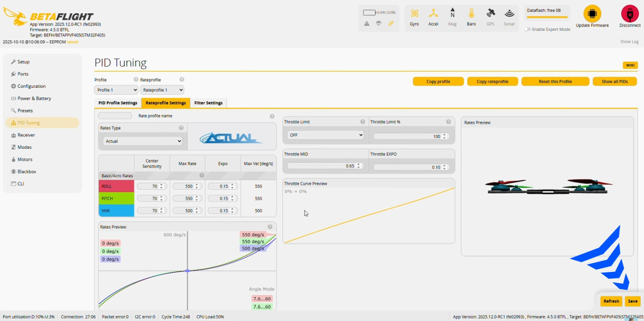Switch to Filter Settings tab
644x321 pixels.
click(x=208, y=103)
